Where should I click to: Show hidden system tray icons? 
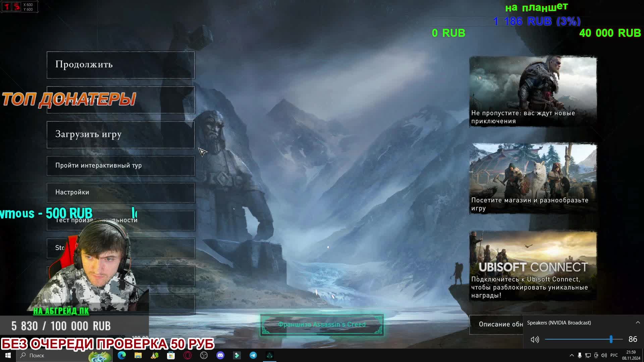click(x=572, y=355)
